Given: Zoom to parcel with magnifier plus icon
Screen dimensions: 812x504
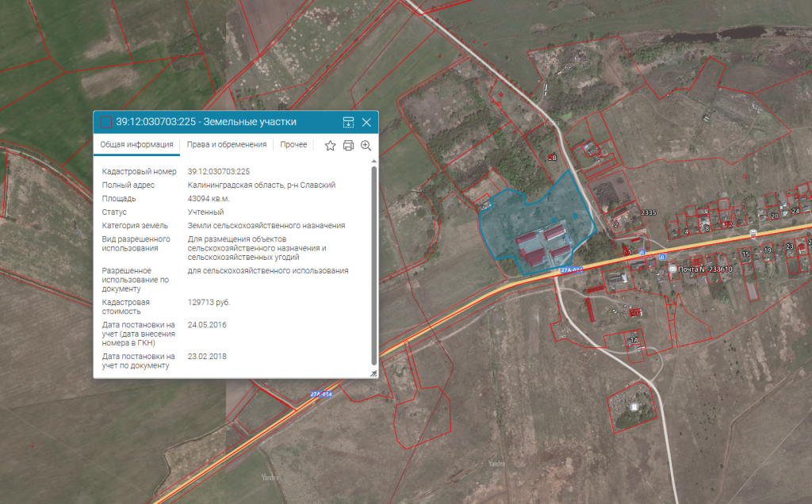Looking at the screenshot, I should [x=366, y=145].
